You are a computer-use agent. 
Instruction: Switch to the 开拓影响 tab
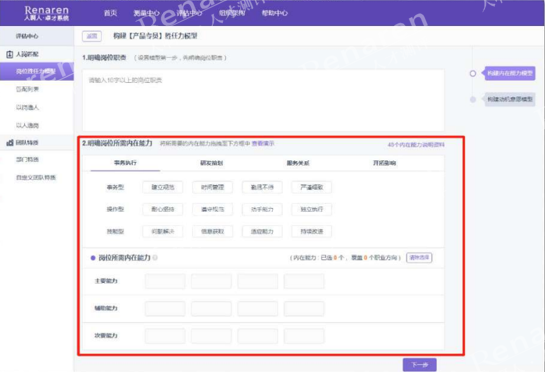(x=384, y=163)
